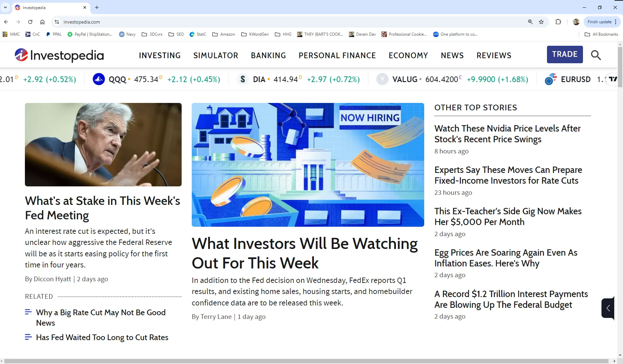Open the PERSONAL FINANCE menu
The width and height of the screenshot is (623, 364).
point(337,55)
